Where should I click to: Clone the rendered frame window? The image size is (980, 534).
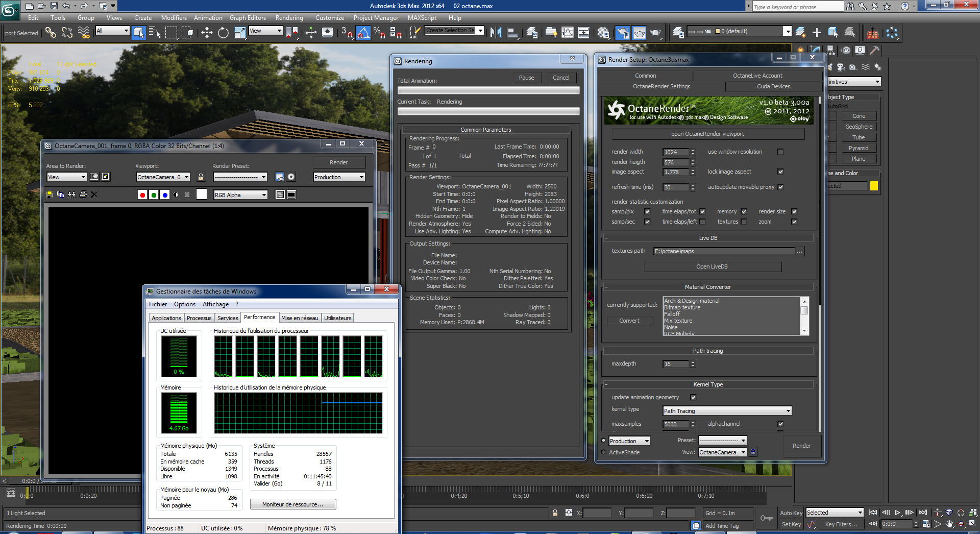(72, 195)
